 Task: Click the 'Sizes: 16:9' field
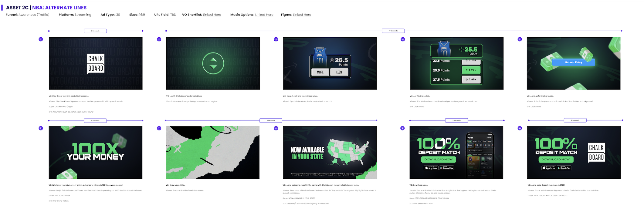point(137,15)
